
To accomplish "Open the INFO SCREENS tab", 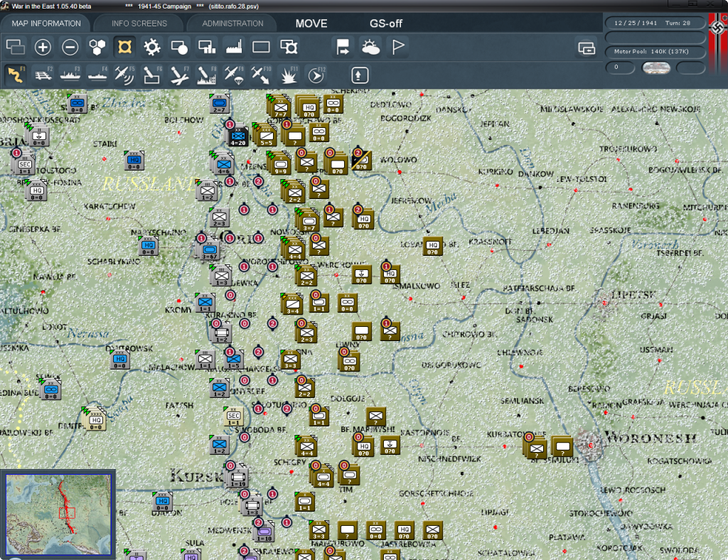I will 139,23.
